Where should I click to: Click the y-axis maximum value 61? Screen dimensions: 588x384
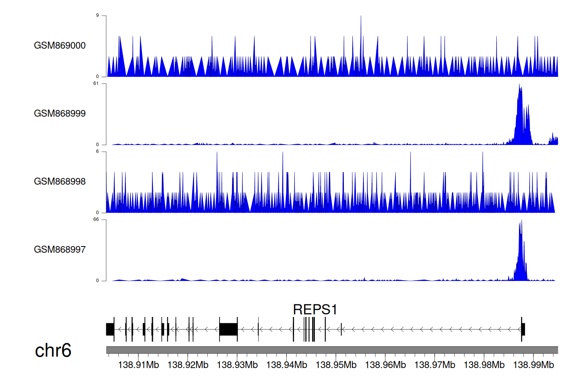click(x=96, y=83)
